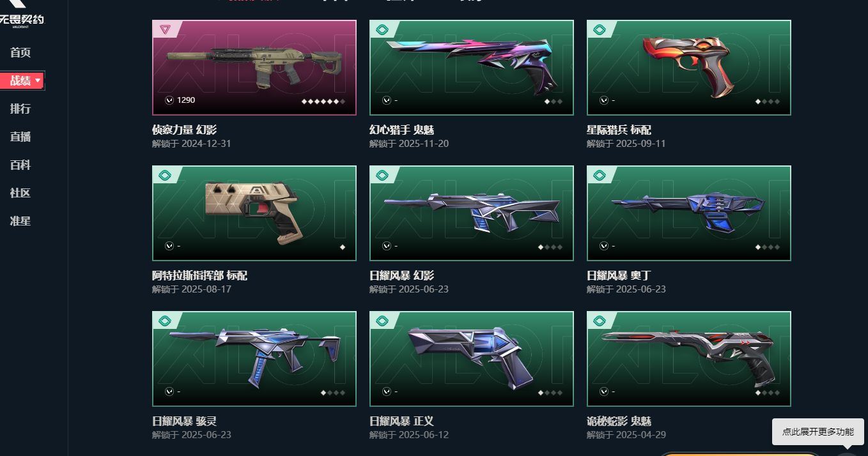
Task: Select the 日耀风暴 骇灵 weapon skin thumbnail
Action: [254, 359]
